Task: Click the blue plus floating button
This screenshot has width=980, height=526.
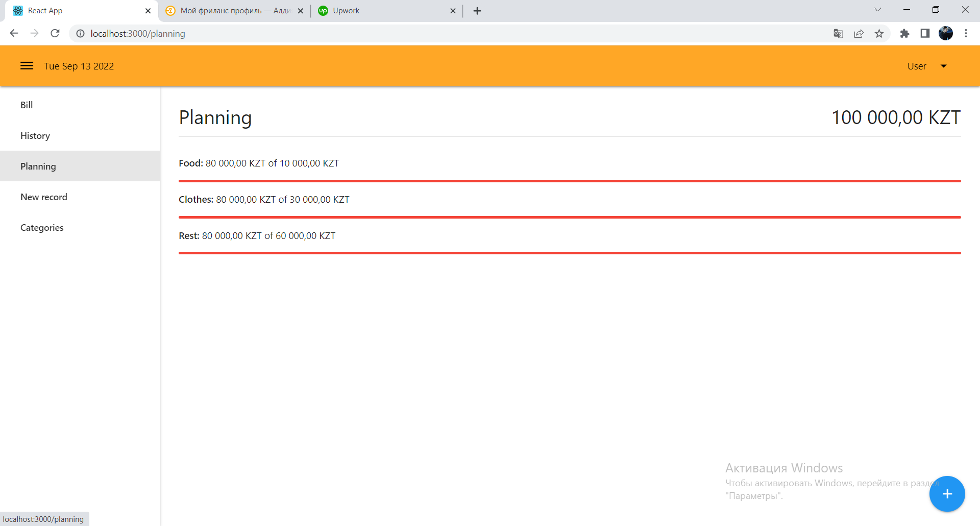Action: click(947, 494)
